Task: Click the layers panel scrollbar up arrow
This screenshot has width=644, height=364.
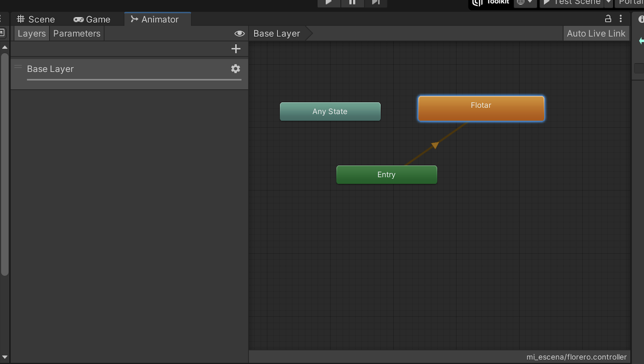Action: coord(5,47)
